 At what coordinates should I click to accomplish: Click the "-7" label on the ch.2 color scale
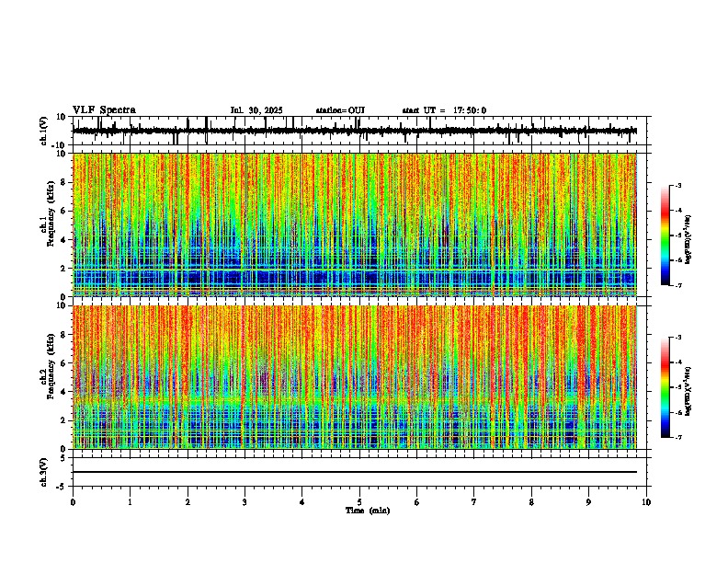(677, 437)
